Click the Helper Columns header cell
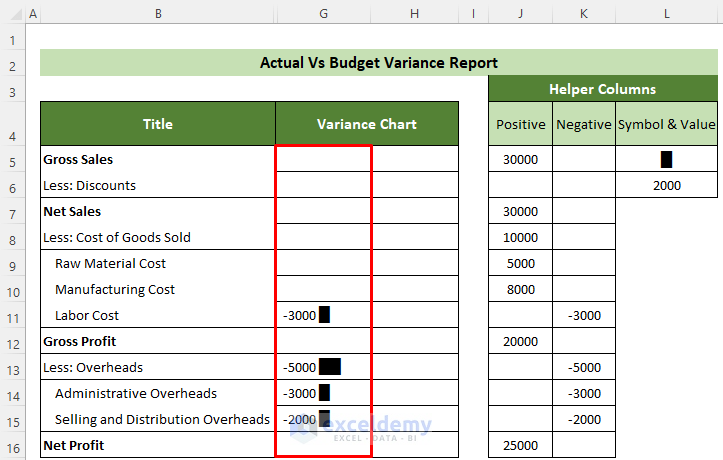Viewport: 723px width, 460px height. 602,89
